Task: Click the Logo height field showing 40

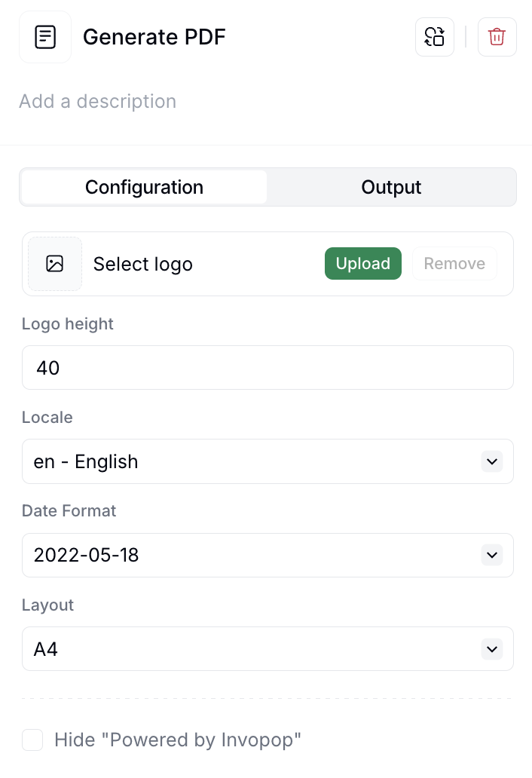Action: 268,368
